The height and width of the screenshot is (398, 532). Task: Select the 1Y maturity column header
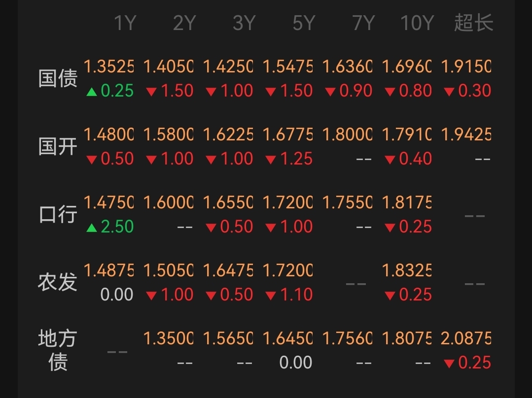click(125, 23)
